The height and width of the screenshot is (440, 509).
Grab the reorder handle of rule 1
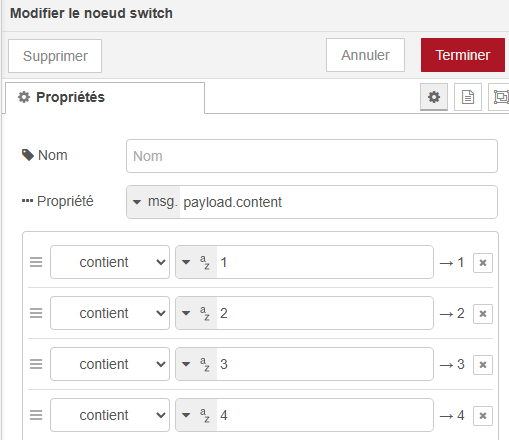click(36, 262)
